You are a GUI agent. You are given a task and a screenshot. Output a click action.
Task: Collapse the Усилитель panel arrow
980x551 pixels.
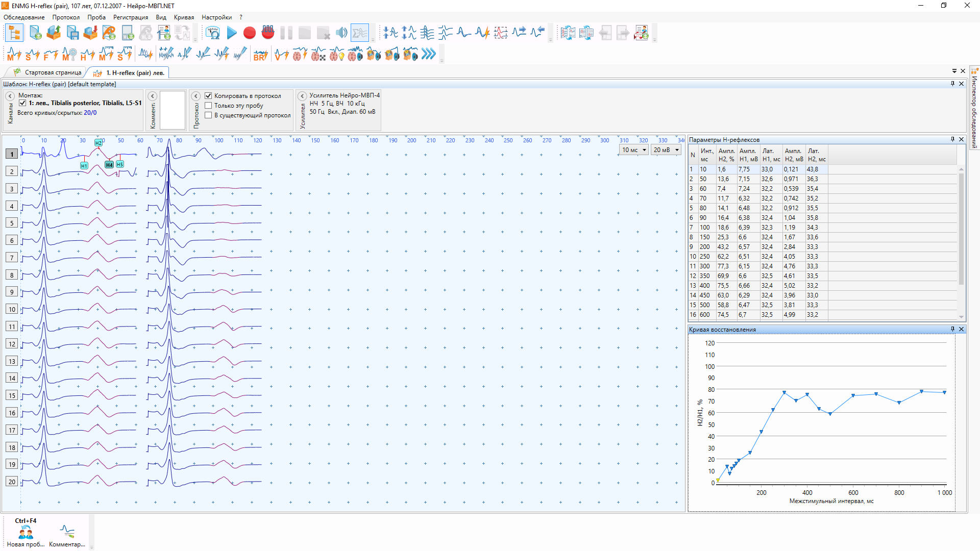click(302, 96)
